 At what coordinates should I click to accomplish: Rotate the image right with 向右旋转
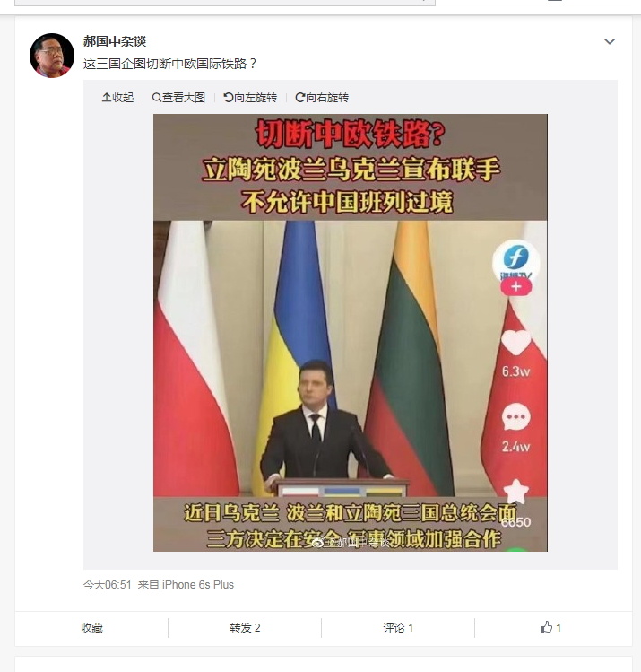pyautogui.click(x=322, y=98)
